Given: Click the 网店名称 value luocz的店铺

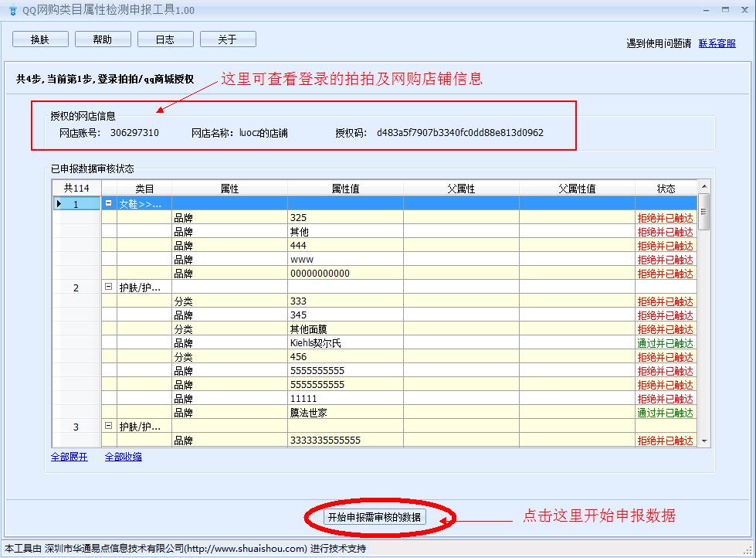Looking at the screenshot, I should (263, 133).
